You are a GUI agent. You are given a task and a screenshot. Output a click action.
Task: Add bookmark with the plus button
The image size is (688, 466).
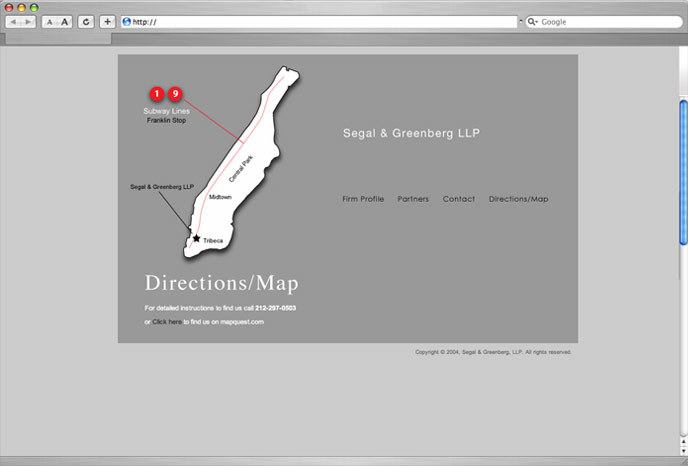point(108,22)
